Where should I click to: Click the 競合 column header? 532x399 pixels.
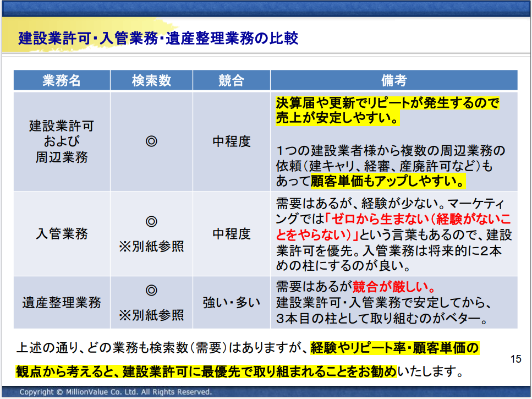pos(232,80)
